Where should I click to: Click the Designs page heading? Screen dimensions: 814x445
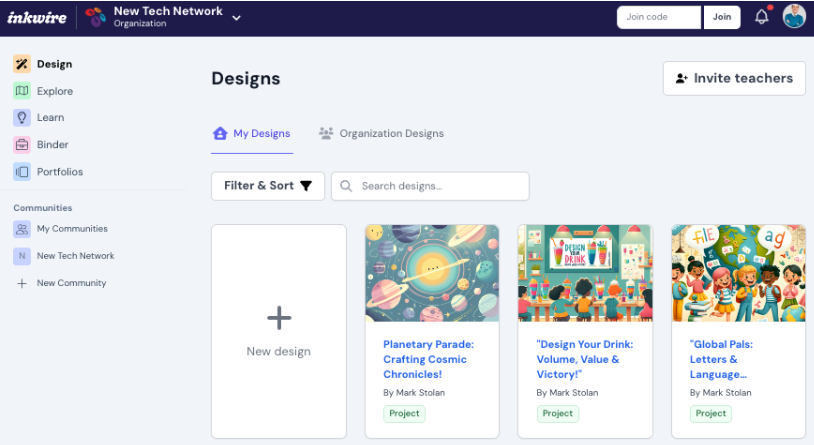coord(246,78)
